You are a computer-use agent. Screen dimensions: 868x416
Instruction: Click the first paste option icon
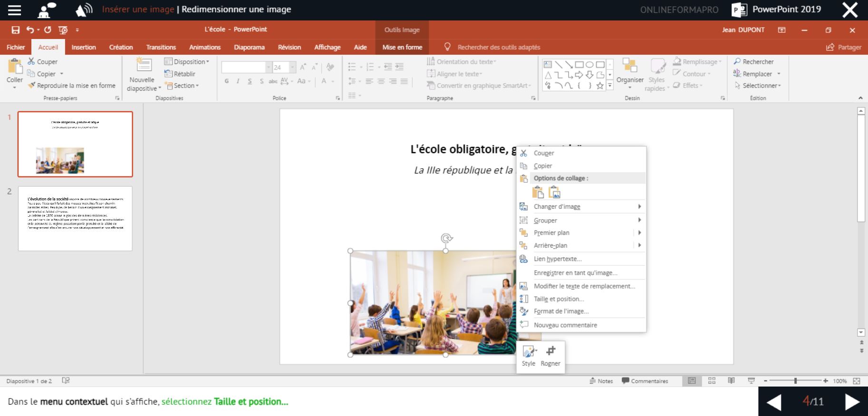[538, 192]
